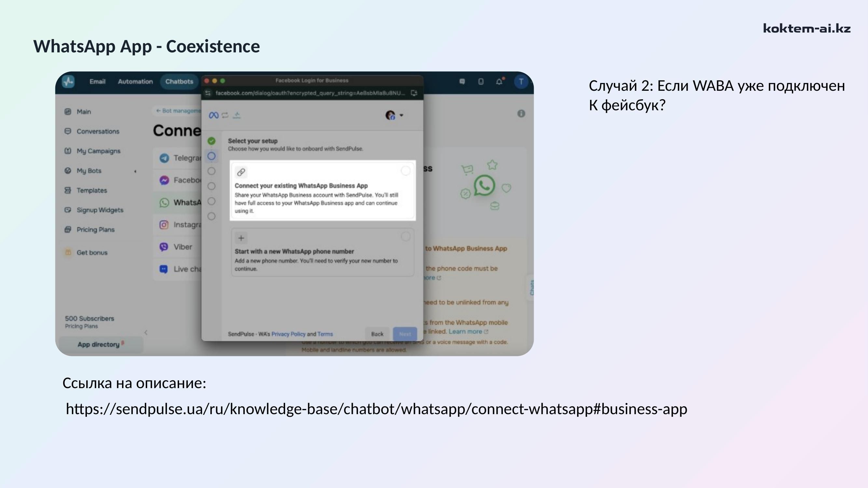Open the Conversations sidebar item
Screen dimensions: 868x488
pos(98,131)
